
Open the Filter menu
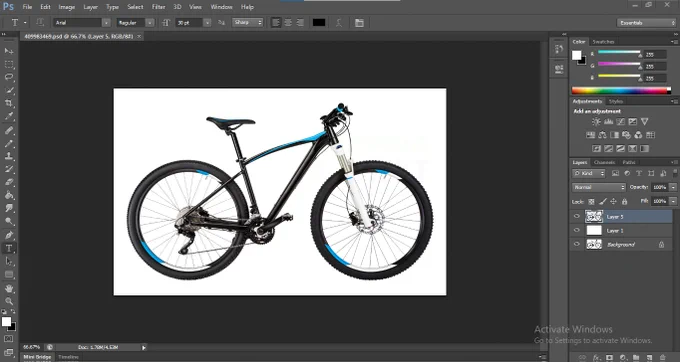(158, 7)
